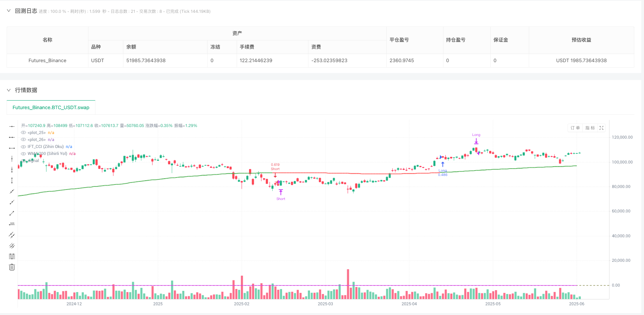Select the diagonal segment line tool
This screenshot has width=644, height=315.
[x=12, y=213]
